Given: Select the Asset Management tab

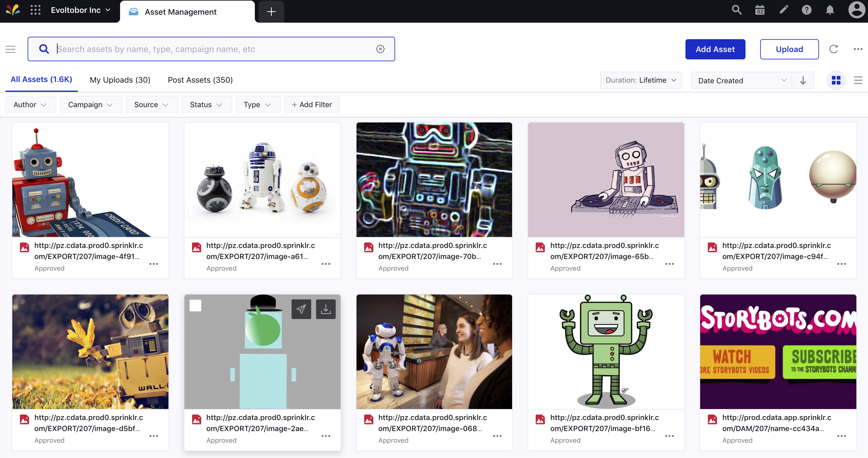Looking at the screenshot, I should click(x=187, y=12).
